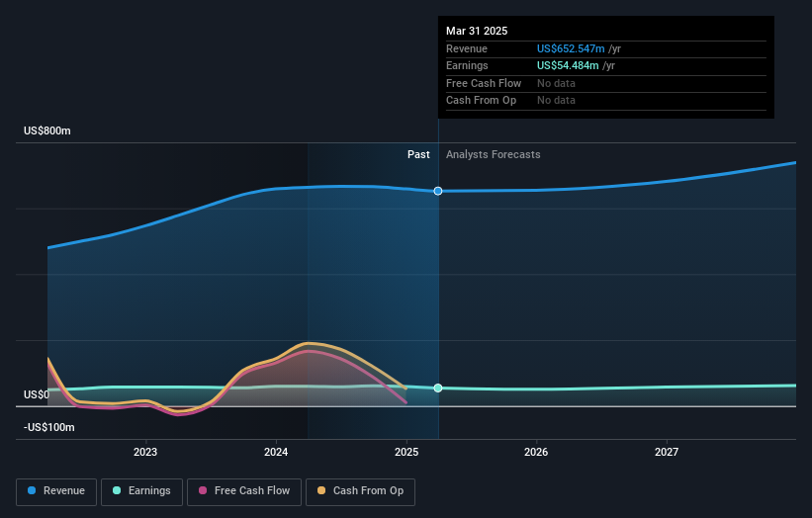
Task: Toggle the Free Cash Flow legend button
Action: pyautogui.click(x=244, y=491)
